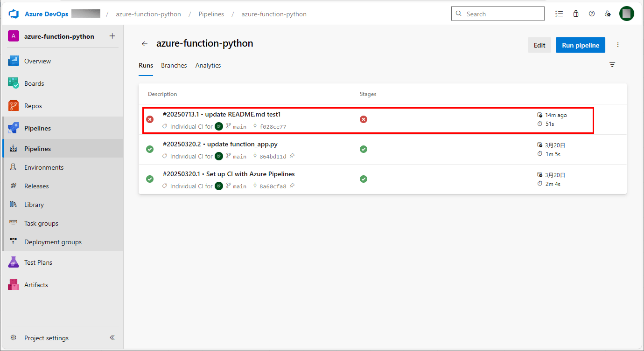Open the Help question mark icon
This screenshot has height=351, width=644.
click(x=592, y=14)
